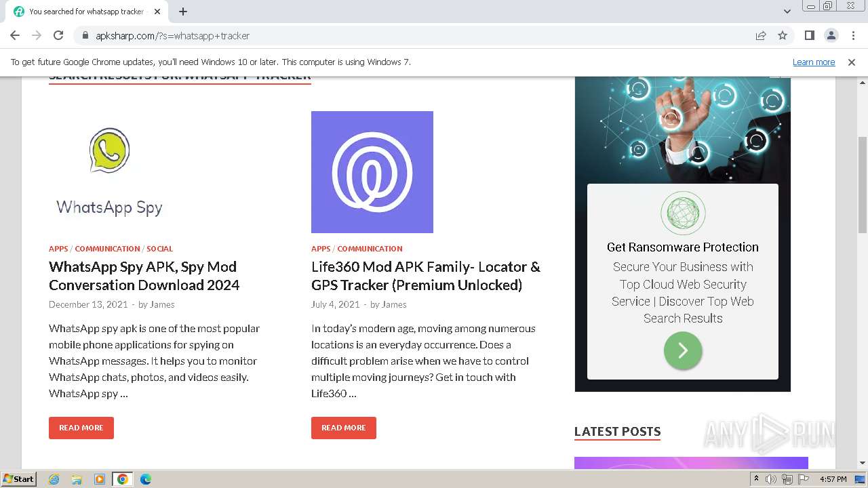Open the Windows Start menu
The image size is (868, 488).
pos(19,479)
